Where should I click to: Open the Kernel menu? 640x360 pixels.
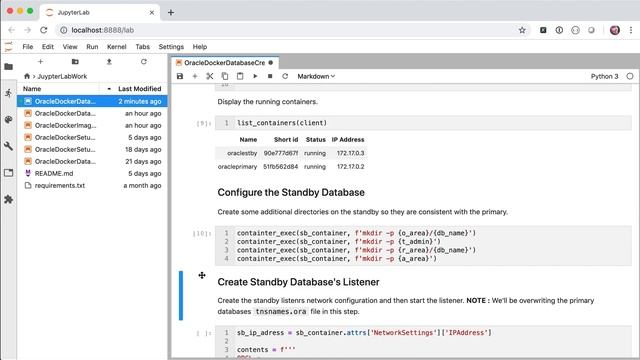tap(117, 47)
